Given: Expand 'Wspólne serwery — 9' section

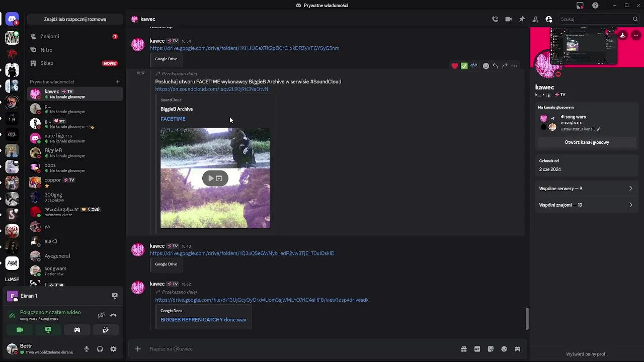Looking at the screenshot, I should pos(587,189).
